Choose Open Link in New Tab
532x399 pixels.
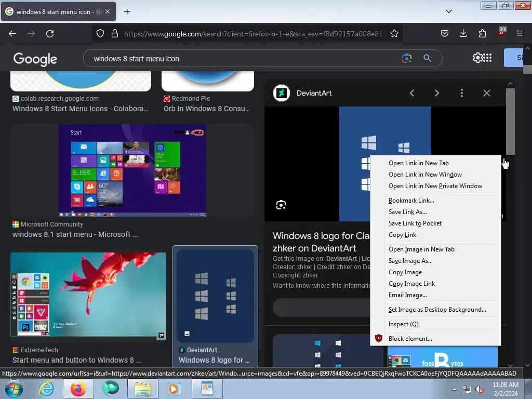coord(436,163)
